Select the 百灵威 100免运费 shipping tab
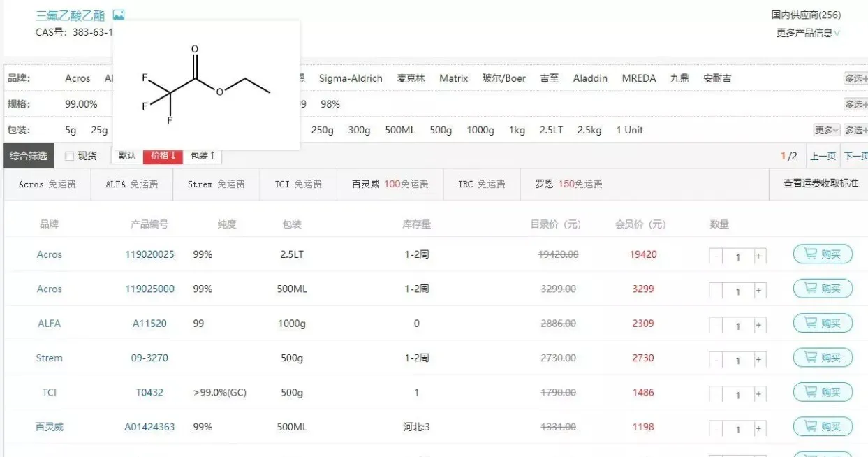 [390, 184]
